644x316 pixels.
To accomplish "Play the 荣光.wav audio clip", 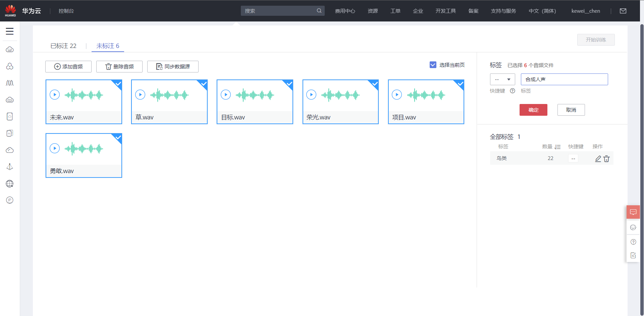I will coord(311,95).
